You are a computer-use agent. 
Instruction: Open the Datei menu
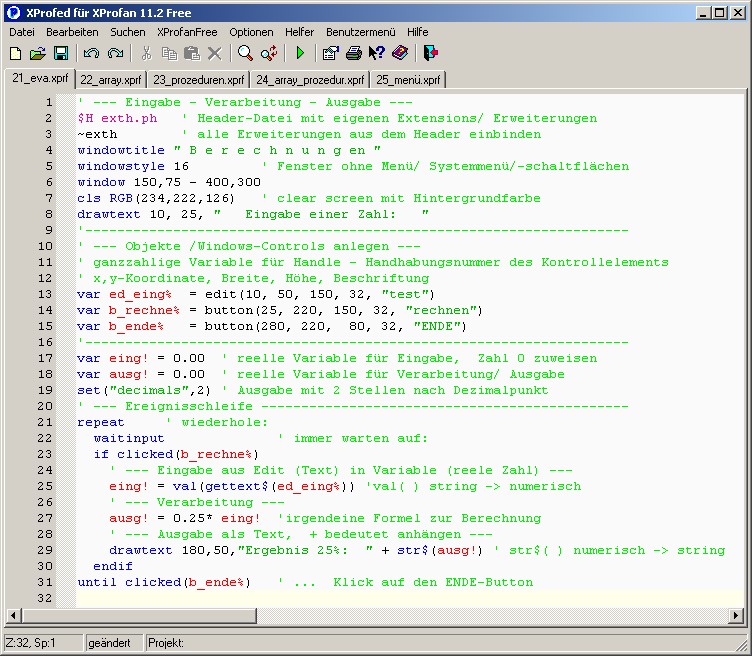(x=21, y=32)
